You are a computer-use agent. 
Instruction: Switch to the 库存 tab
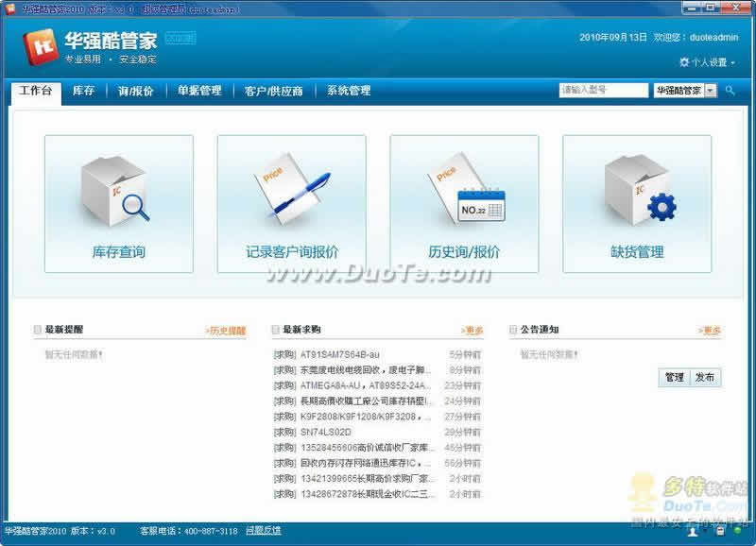pos(83,91)
